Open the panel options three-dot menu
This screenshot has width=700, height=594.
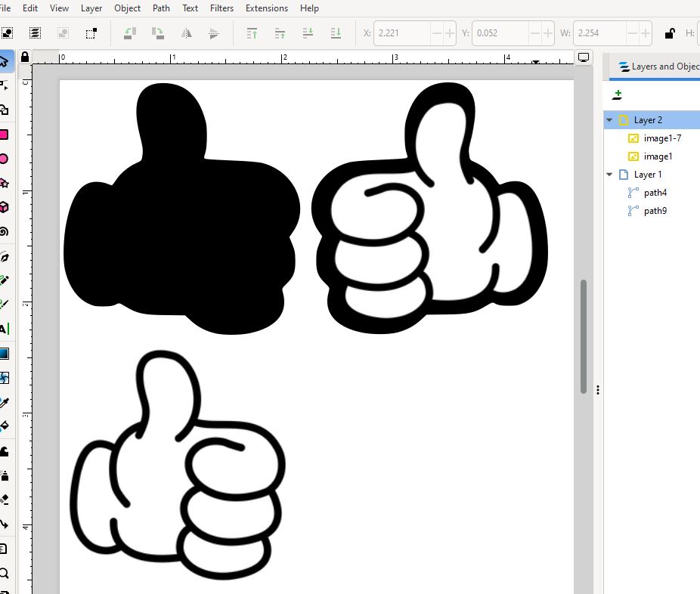[598, 390]
